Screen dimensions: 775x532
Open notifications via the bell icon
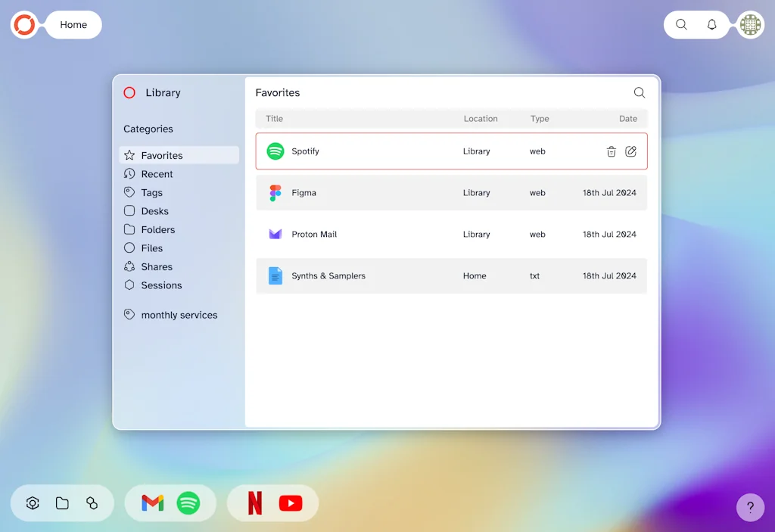pyautogui.click(x=711, y=24)
